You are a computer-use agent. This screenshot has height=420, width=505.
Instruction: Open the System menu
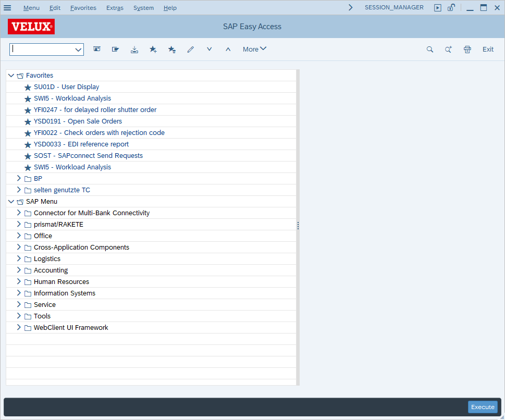[x=143, y=8]
